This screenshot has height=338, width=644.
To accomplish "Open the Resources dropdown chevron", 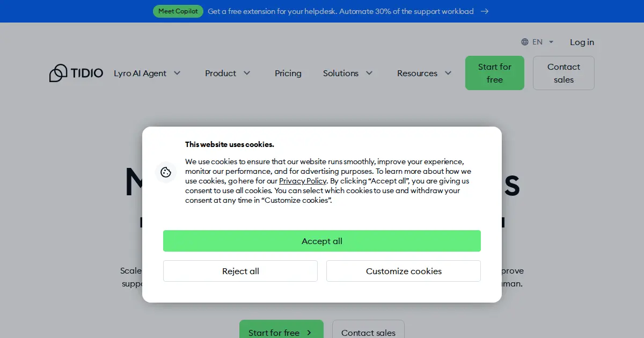I will click(448, 73).
